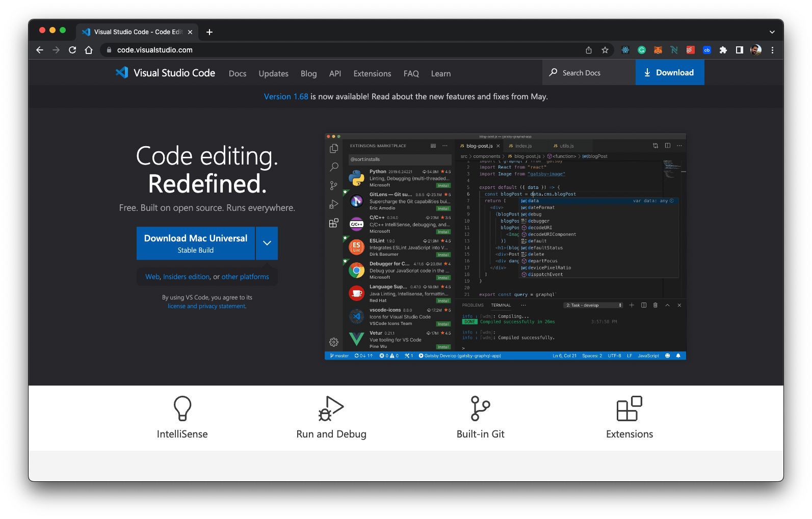812x519 pixels.
Task: Open the API nav link
Action: click(335, 73)
